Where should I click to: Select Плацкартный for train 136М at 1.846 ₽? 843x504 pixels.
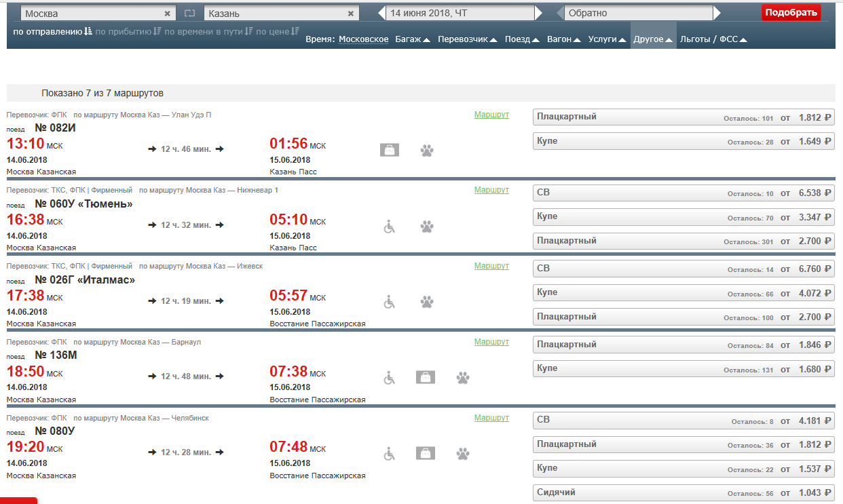[683, 345]
